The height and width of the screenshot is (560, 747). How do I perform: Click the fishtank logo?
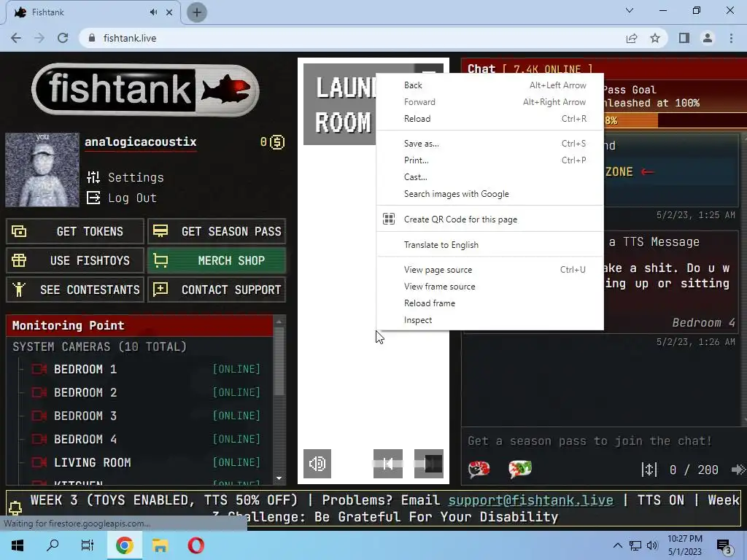[x=145, y=90]
